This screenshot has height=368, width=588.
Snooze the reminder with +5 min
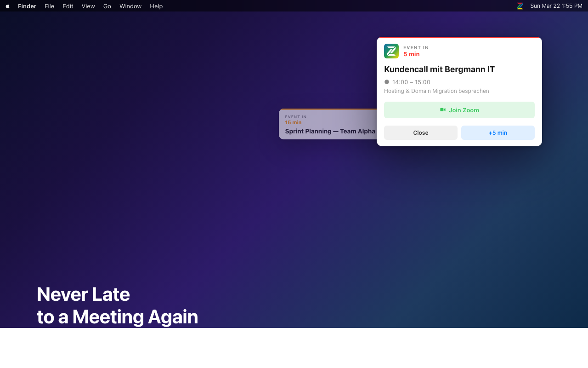coord(498,132)
